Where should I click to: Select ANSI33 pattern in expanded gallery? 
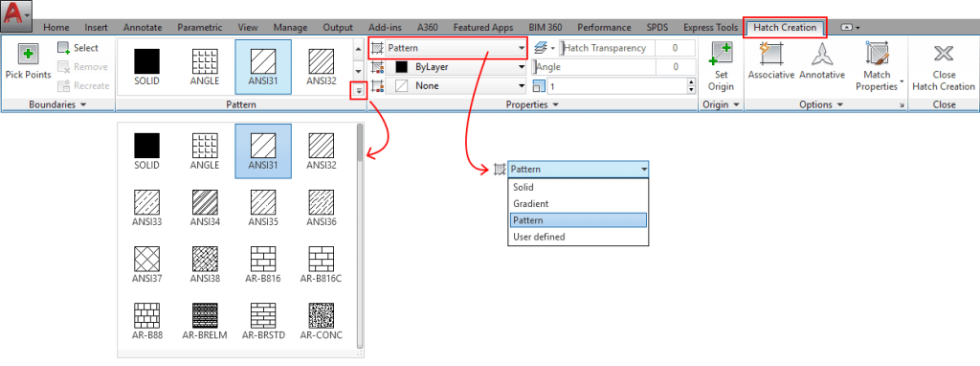point(146,208)
